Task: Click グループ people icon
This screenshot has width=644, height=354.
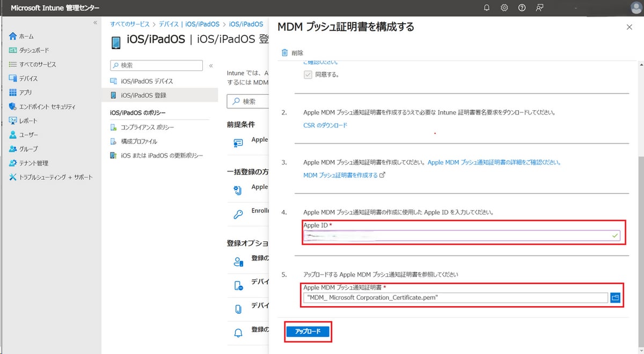Action: click(13, 149)
